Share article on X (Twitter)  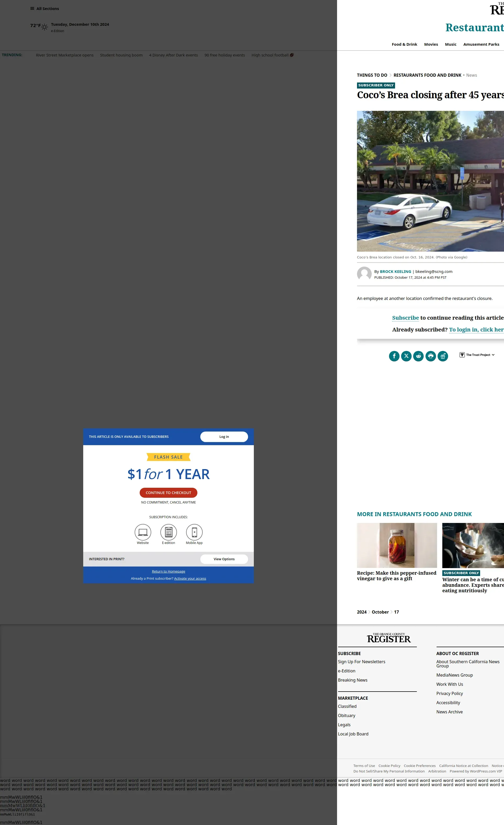406,356
